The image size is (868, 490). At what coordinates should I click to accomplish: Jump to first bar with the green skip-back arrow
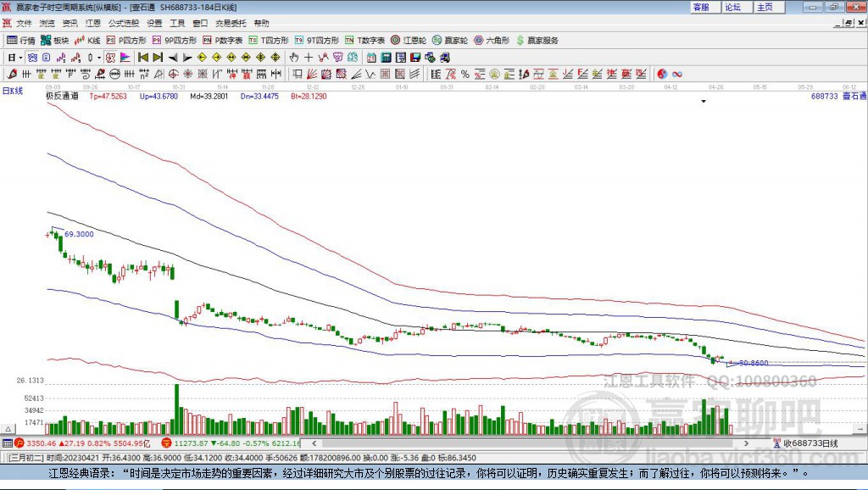tap(143, 58)
